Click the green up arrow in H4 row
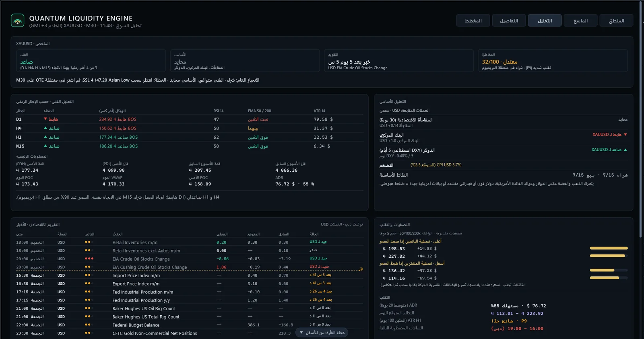This screenshot has height=339, width=644. 45,128
